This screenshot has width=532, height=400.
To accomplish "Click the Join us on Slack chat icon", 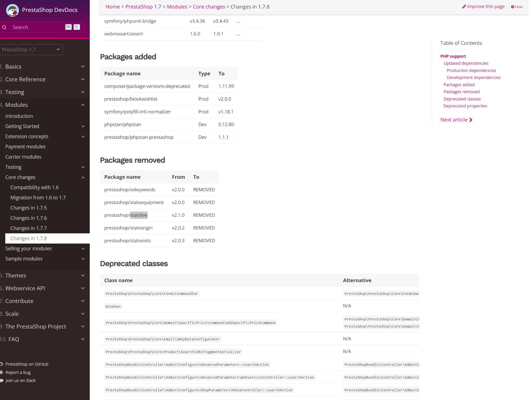I will [1, 380].
